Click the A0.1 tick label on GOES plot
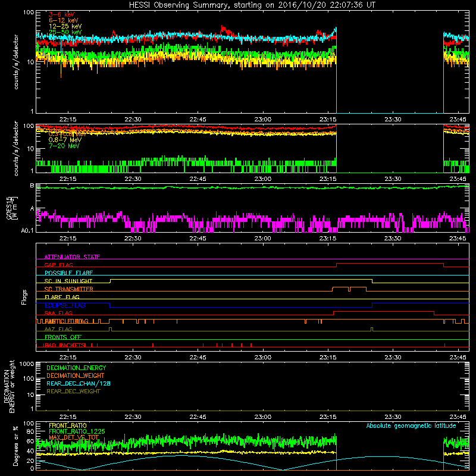The height and width of the screenshot is (476, 476). click(27, 230)
